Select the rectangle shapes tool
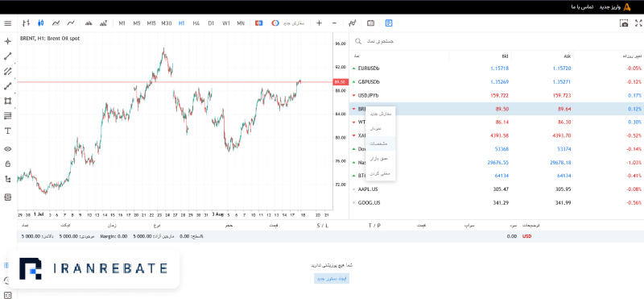The height and width of the screenshot is (299, 644). point(7,101)
